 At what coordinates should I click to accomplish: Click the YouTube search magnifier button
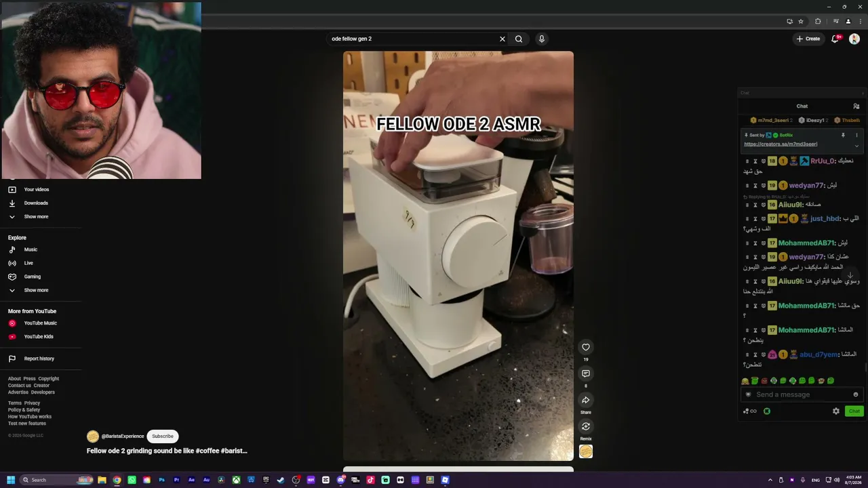click(519, 39)
